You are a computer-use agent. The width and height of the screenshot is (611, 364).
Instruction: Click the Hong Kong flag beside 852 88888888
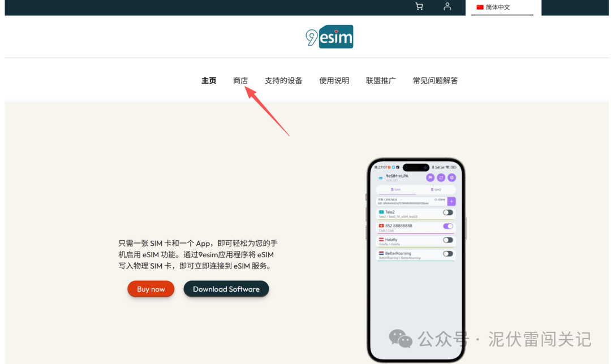(x=381, y=226)
